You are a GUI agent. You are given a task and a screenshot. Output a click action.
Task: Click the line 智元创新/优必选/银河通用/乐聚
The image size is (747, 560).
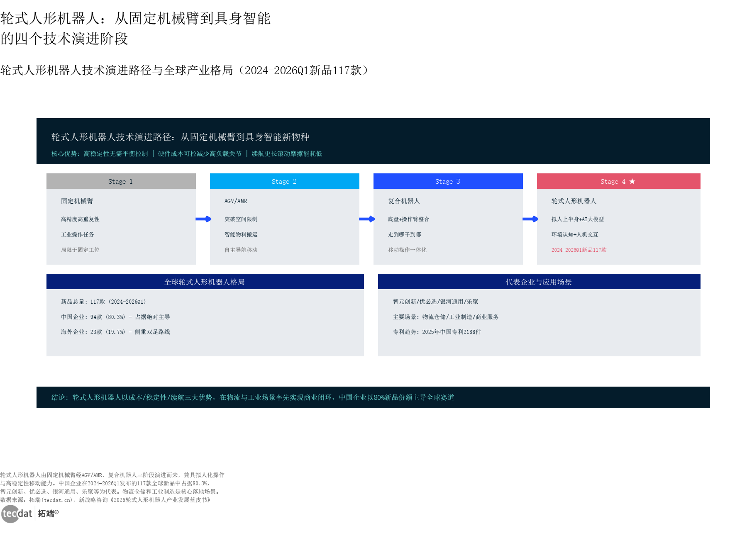[x=436, y=302]
